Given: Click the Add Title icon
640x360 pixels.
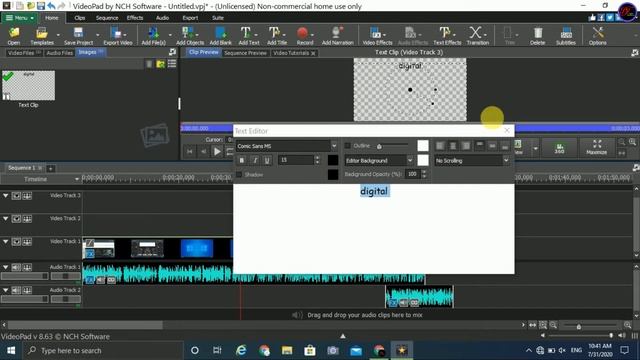Looking at the screenshot, I should (x=277, y=36).
